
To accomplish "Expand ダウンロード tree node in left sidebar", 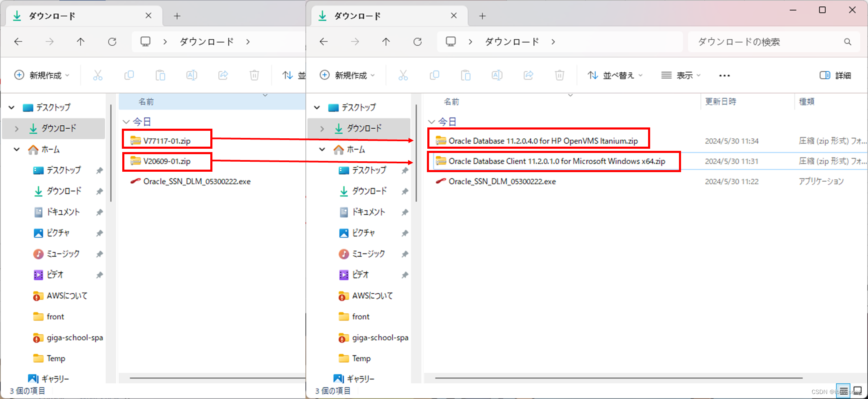I will [16, 128].
